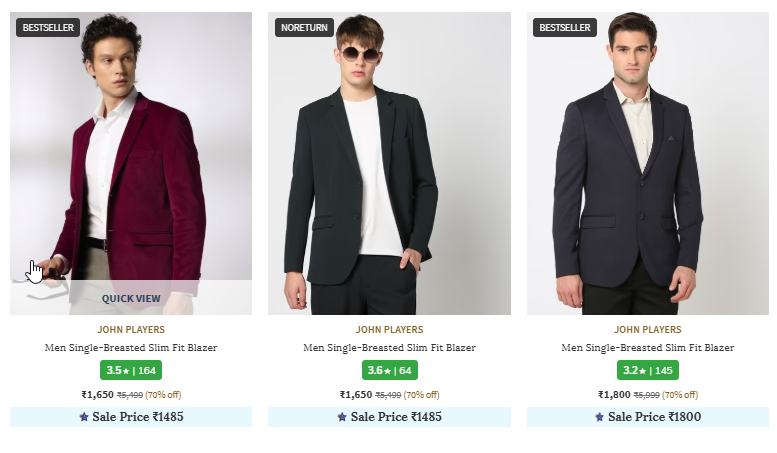
Task: Click the 3.5 star rating badge
Action: click(131, 370)
